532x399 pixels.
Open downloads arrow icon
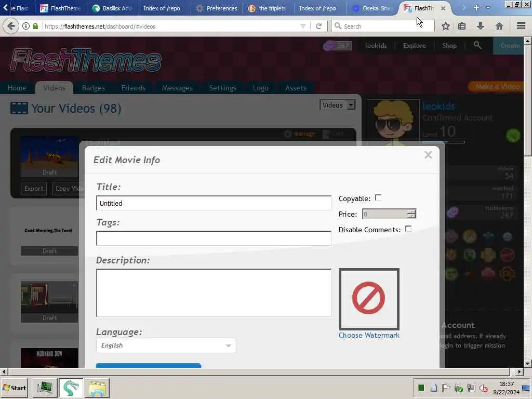pos(481,26)
